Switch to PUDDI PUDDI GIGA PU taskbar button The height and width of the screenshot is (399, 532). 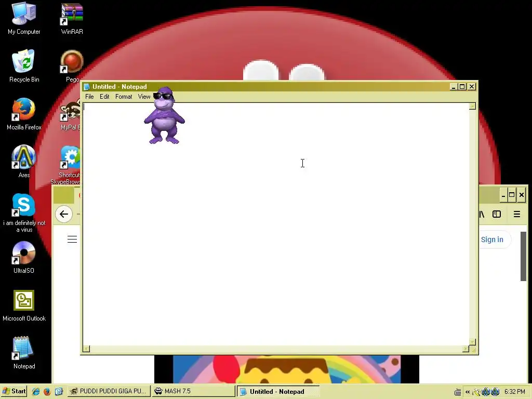point(109,392)
